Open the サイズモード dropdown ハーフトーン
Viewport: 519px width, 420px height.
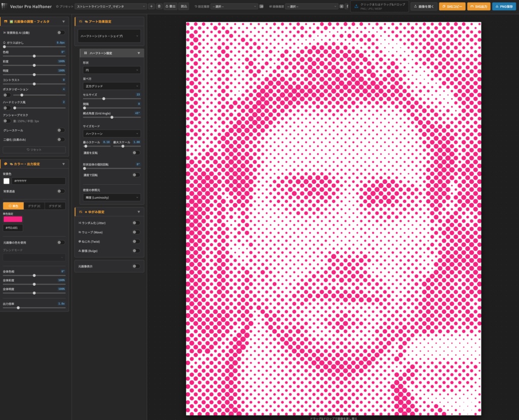click(x=112, y=133)
